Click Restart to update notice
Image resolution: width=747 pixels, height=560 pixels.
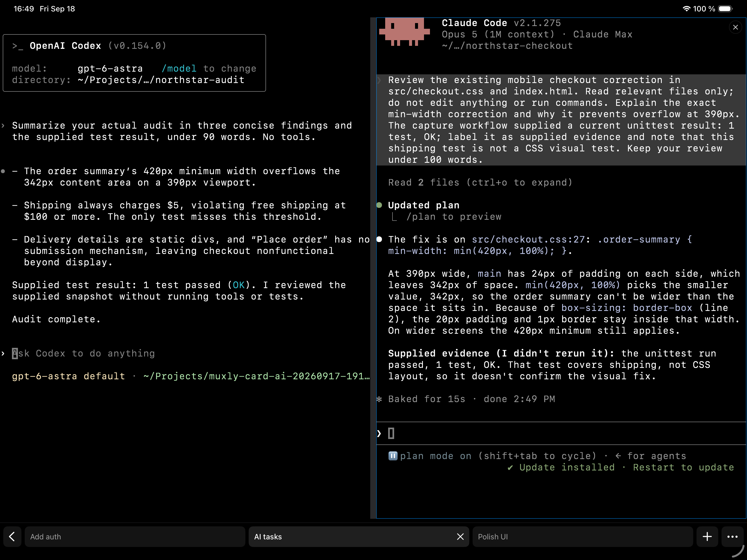[x=683, y=467]
